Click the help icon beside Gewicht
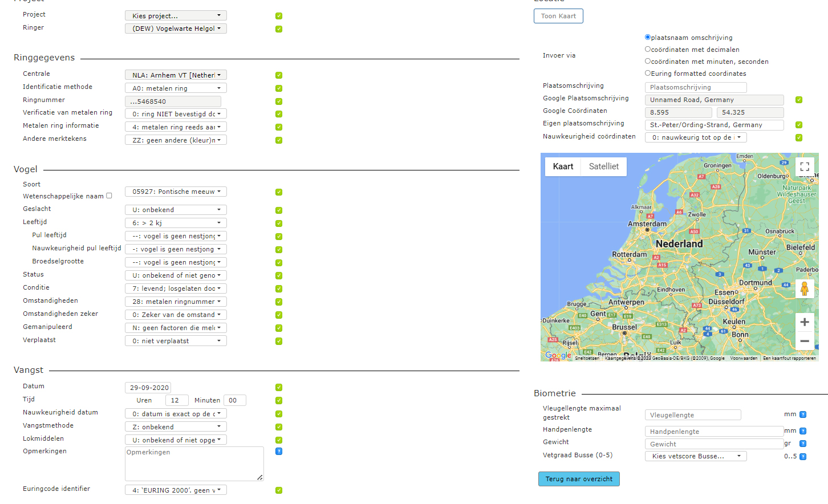Image resolution: width=828 pixels, height=504 pixels. point(803,444)
